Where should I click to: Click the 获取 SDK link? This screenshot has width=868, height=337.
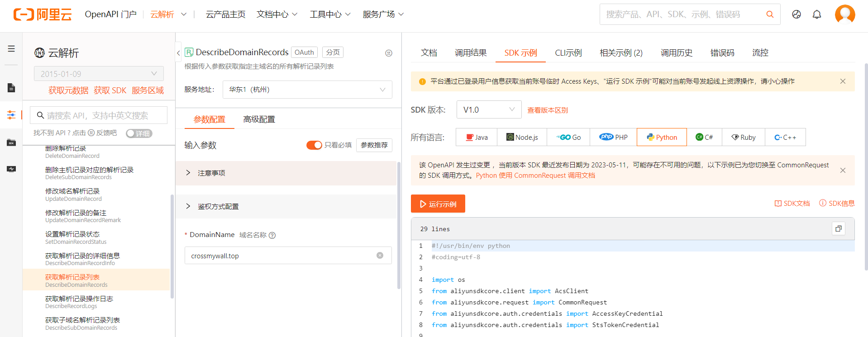pyautogui.click(x=110, y=90)
